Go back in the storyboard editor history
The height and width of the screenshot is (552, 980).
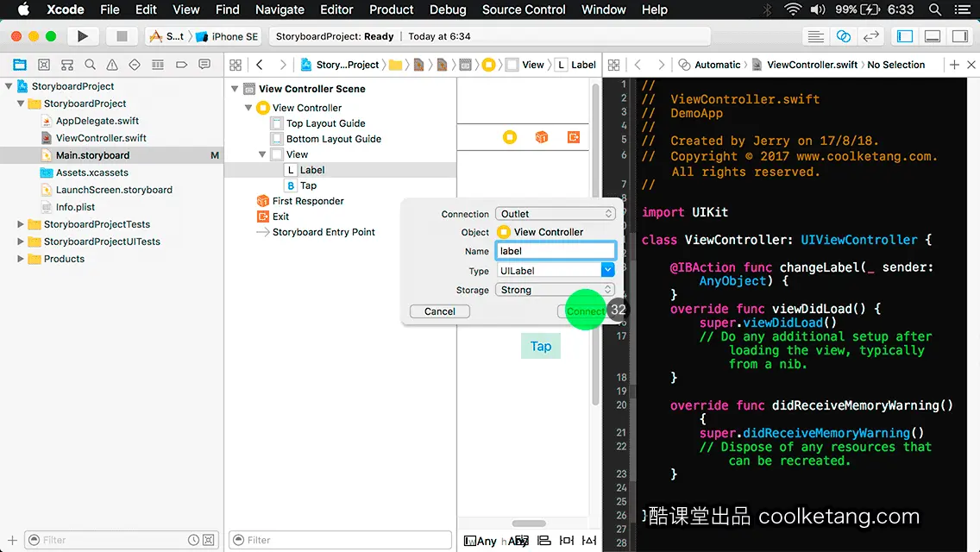click(260, 65)
